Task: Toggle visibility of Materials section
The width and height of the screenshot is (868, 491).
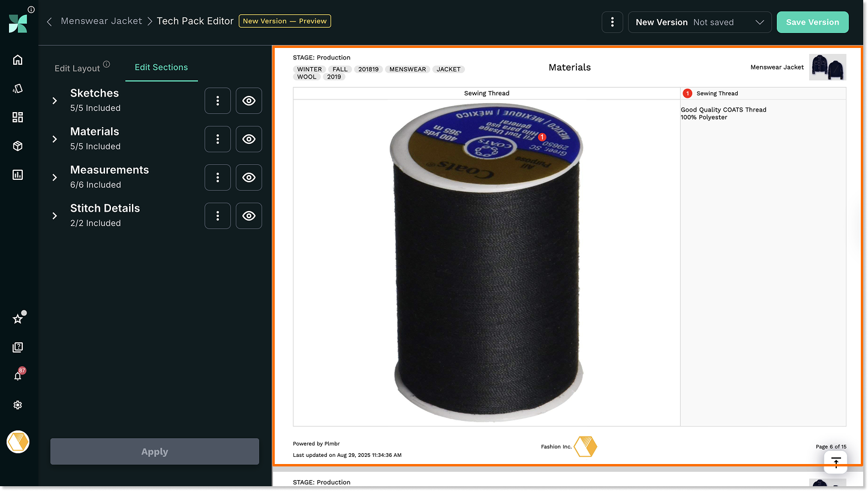Action: point(248,139)
